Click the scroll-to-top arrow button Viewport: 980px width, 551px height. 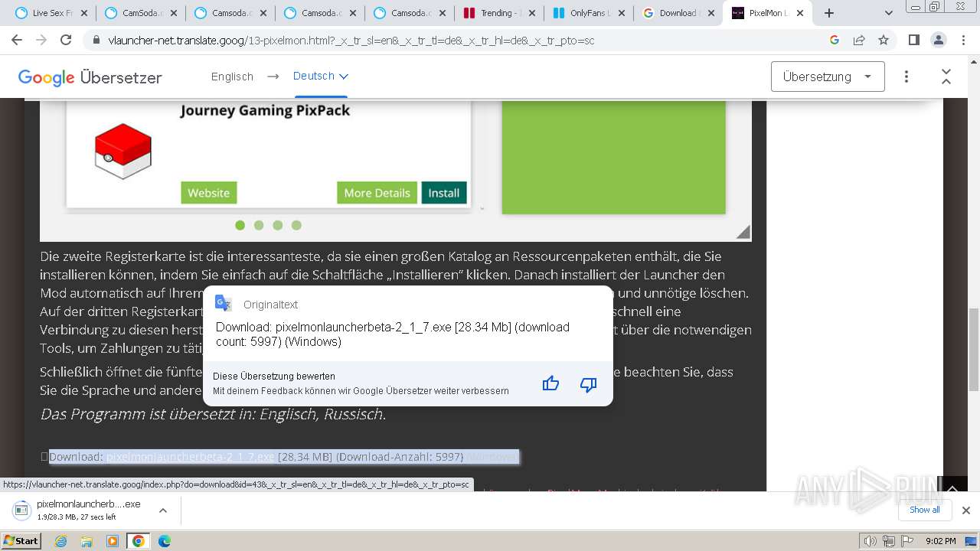953,487
